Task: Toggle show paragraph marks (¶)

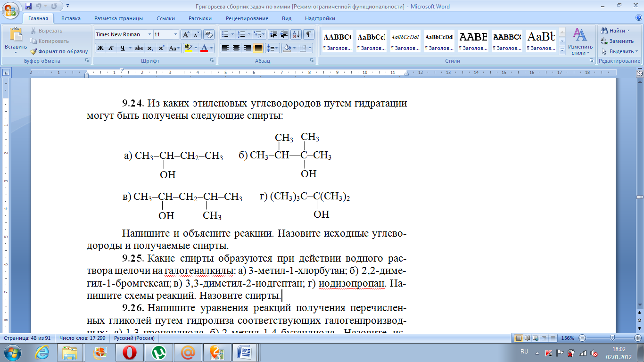Action: click(308, 34)
